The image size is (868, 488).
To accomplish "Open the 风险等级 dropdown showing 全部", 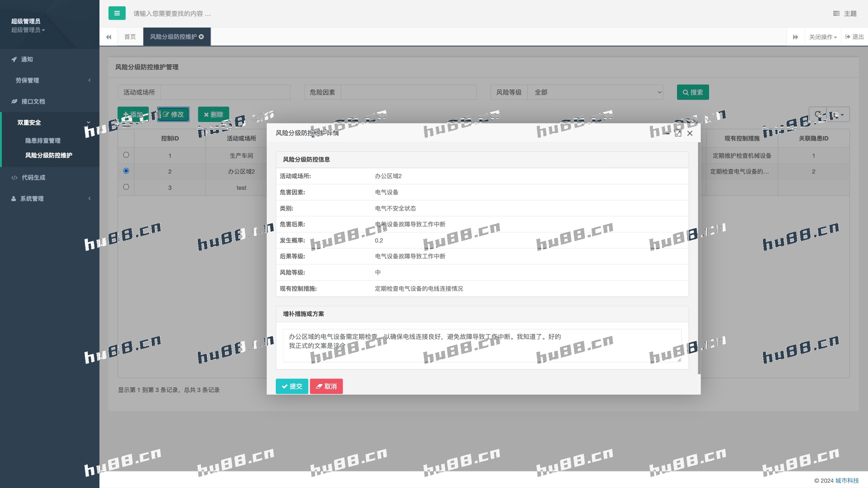I will pyautogui.click(x=594, y=92).
